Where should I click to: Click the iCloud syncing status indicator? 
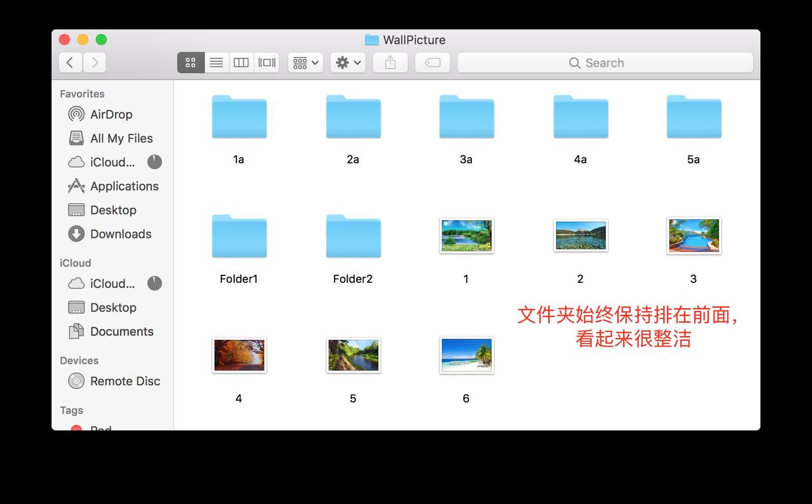[154, 162]
